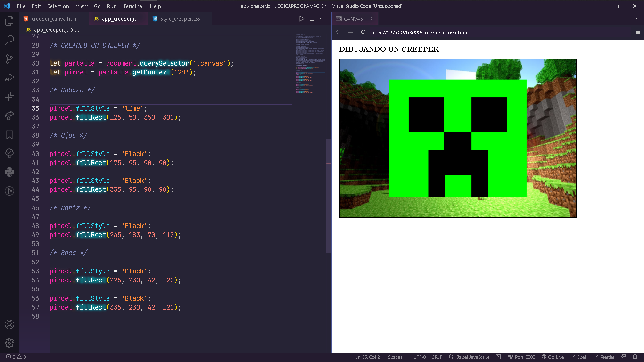
Task: Click the '/* Cabeza */' comment line
Action: coord(72,90)
